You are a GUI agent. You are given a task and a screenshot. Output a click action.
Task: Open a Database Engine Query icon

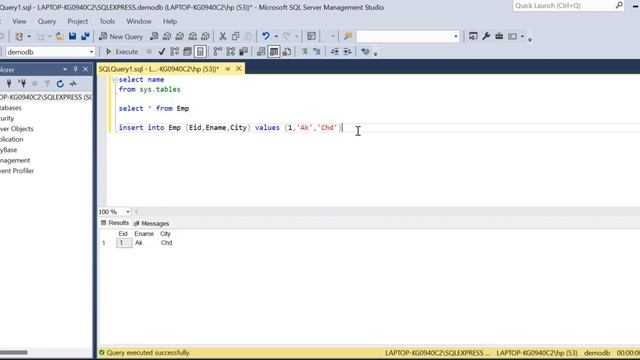tap(154, 36)
